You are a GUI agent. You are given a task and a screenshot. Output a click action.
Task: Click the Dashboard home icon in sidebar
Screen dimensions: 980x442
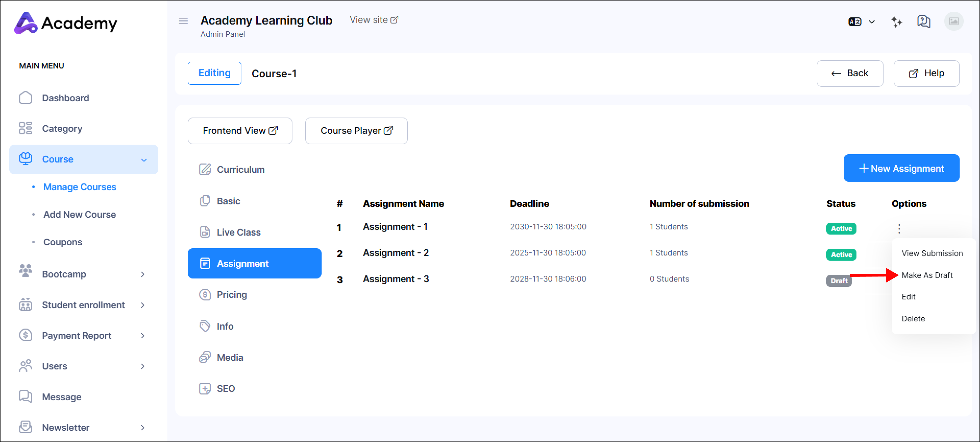click(26, 98)
